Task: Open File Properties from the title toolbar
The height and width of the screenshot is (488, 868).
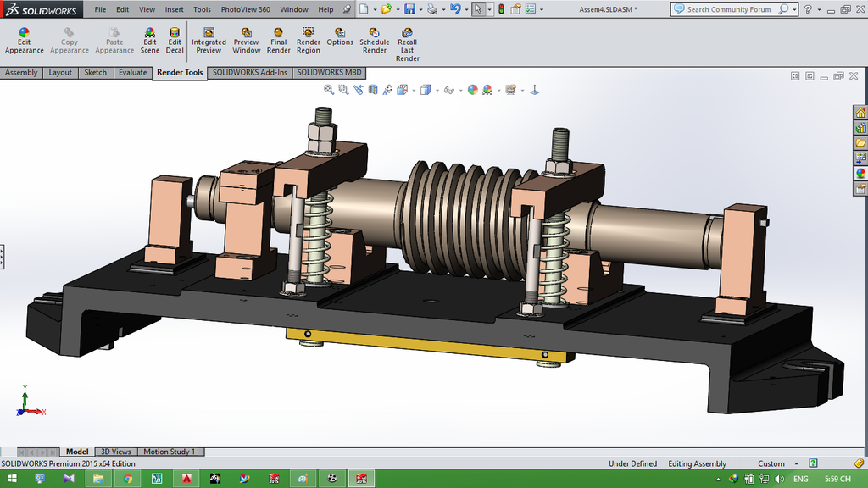Action: (516, 8)
